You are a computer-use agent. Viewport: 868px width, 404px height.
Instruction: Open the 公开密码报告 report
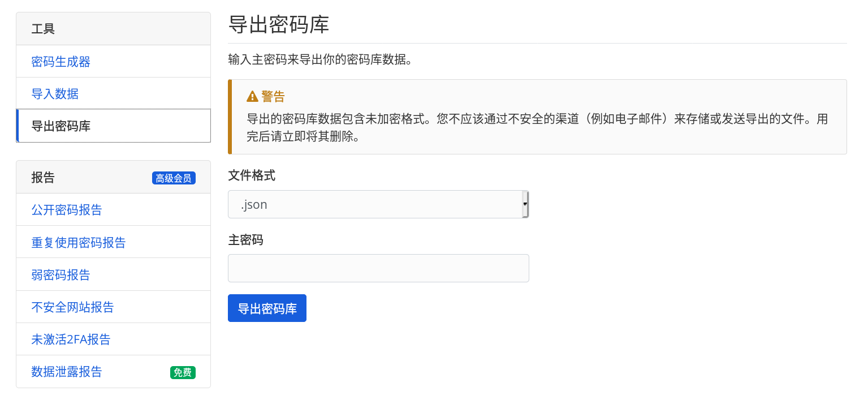pos(67,210)
